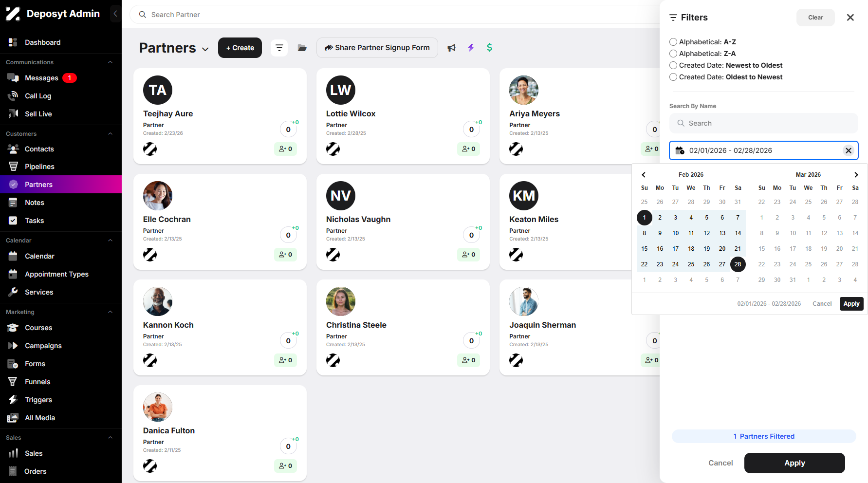Open the Partners title dropdown chevron
The height and width of the screenshot is (483, 868).
(x=205, y=49)
